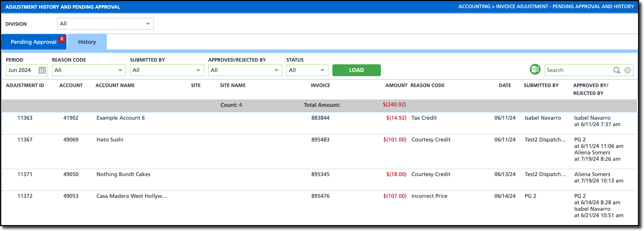644x231 pixels.
Task: Select the Nothing Bundt Cakes account row
Action: click(x=320, y=180)
